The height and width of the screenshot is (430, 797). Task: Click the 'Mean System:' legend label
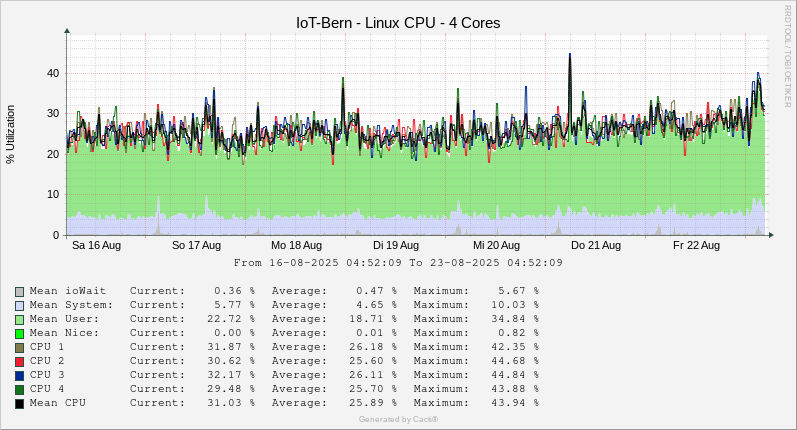tap(71, 305)
